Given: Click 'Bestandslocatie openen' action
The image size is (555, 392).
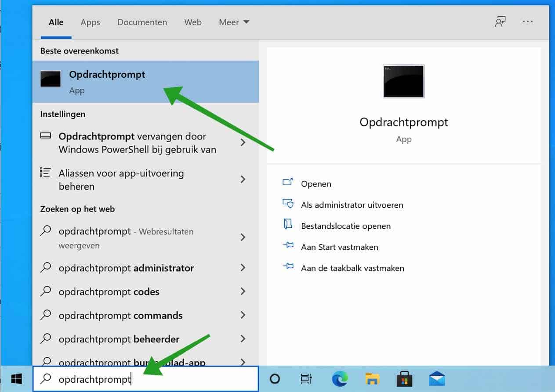Looking at the screenshot, I should point(345,226).
